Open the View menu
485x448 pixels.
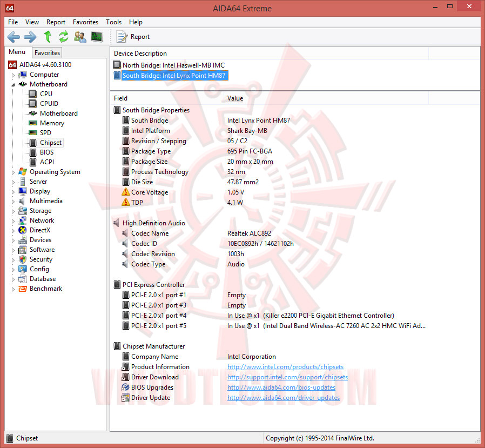click(x=32, y=22)
